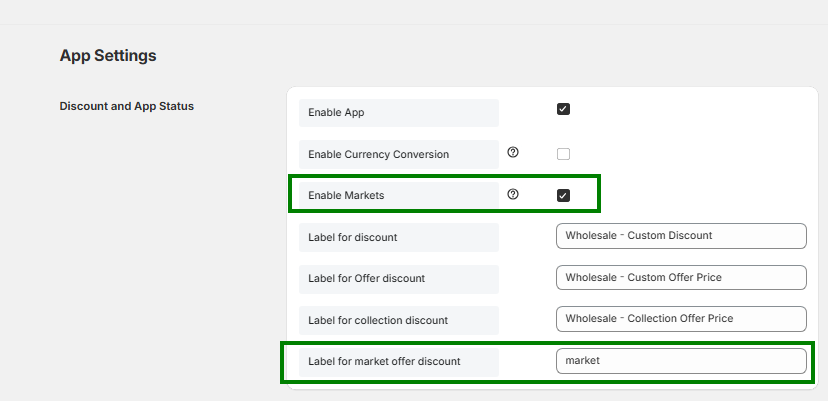The width and height of the screenshot is (828, 401).
Task: Click the 'Discount and App Status' section heading
Action: coord(127,106)
